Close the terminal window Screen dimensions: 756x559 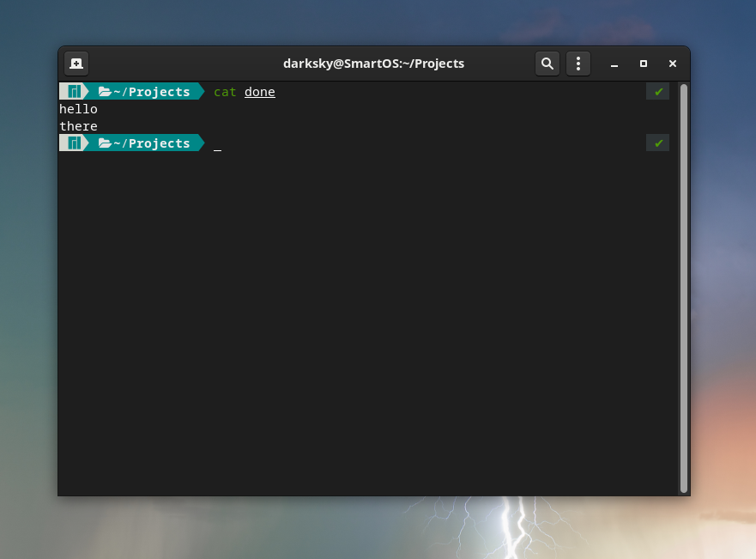point(673,64)
